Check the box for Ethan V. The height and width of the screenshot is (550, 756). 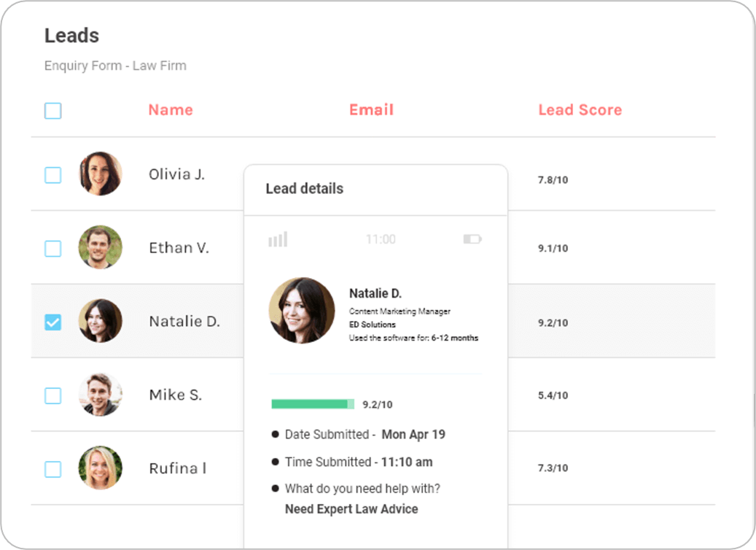tap(53, 249)
